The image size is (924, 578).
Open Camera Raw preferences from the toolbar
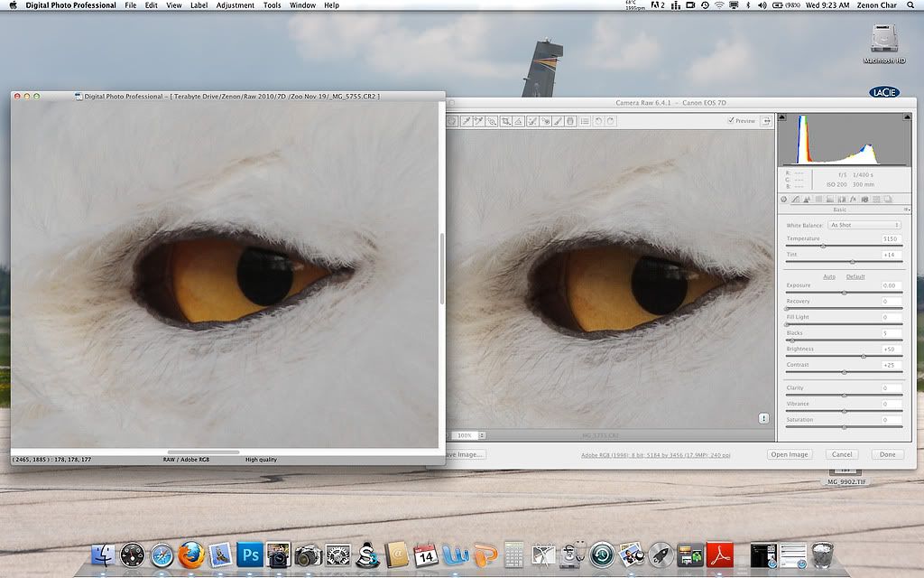[586, 120]
